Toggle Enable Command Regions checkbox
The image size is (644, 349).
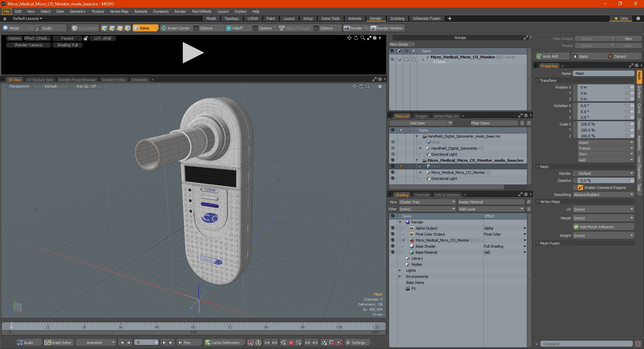(580, 188)
